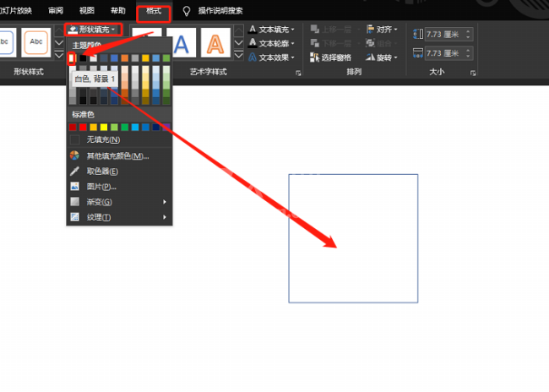Select bright red under 标准色
549x392 pixels.
pos(83,128)
